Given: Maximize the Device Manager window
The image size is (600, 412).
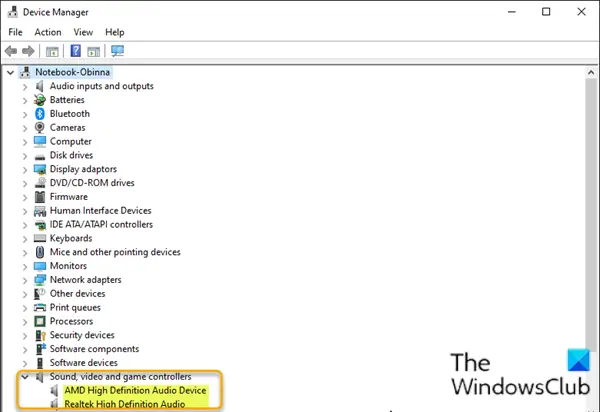Looking at the screenshot, I should (546, 12).
